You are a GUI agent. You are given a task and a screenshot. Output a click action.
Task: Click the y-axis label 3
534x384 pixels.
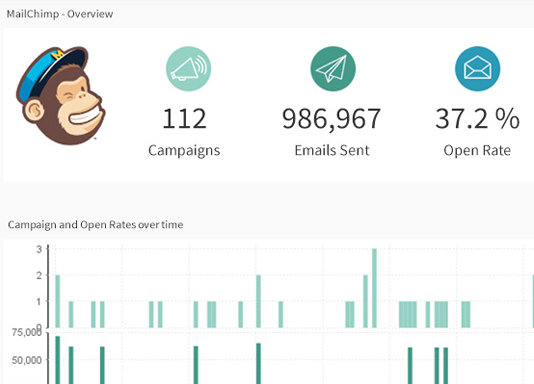39,249
